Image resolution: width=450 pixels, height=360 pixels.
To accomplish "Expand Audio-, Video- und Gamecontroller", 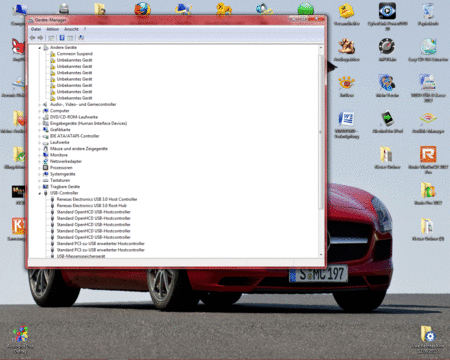I will 40,105.
